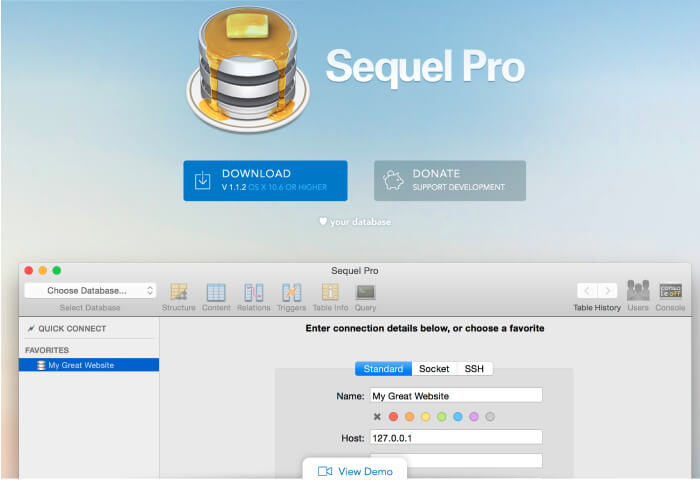Pick the blue favorite color

click(x=458, y=417)
